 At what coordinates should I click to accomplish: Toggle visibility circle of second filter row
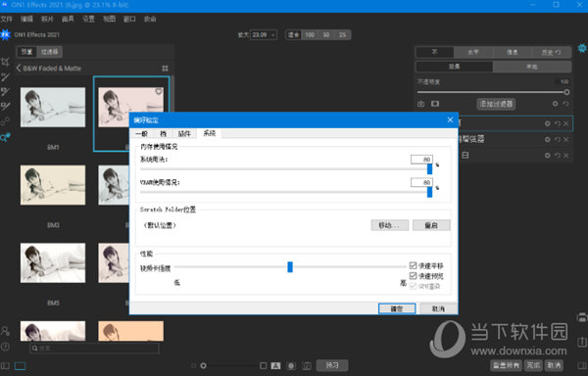click(x=548, y=139)
